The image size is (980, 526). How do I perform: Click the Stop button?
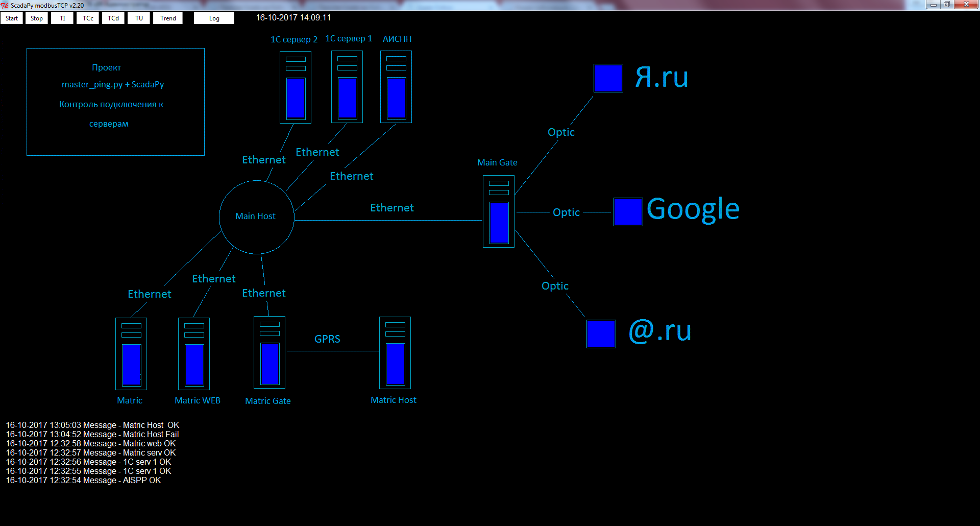(x=37, y=18)
